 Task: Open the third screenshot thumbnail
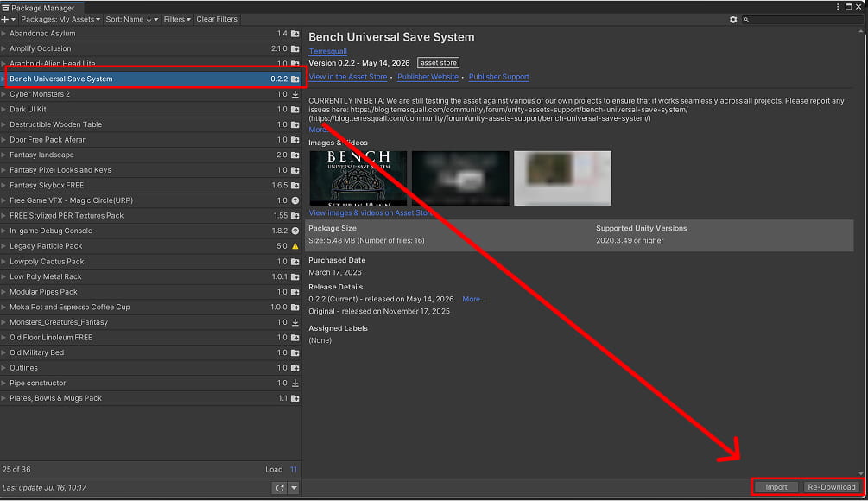(x=562, y=178)
